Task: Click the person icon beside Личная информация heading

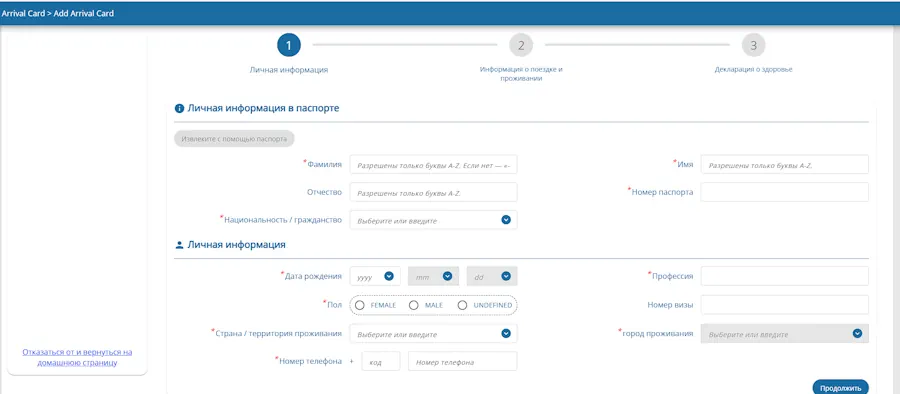Action: 179,245
